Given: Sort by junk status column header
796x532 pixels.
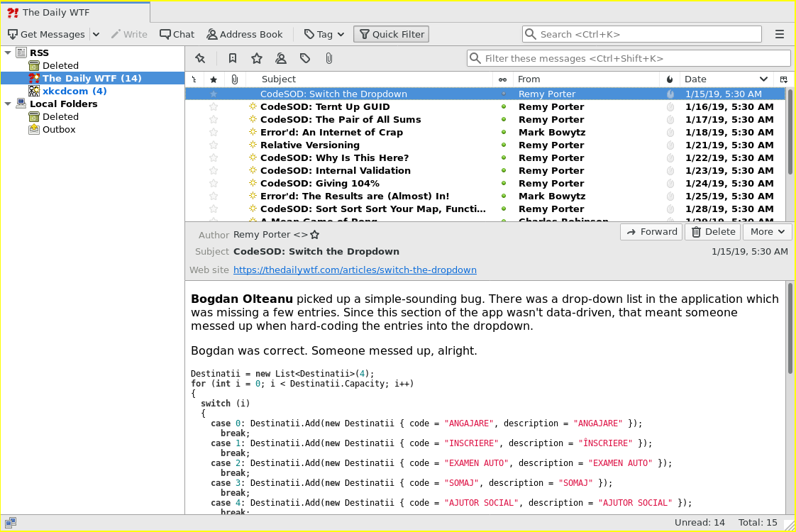Looking at the screenshot, I should coord(670,79).
